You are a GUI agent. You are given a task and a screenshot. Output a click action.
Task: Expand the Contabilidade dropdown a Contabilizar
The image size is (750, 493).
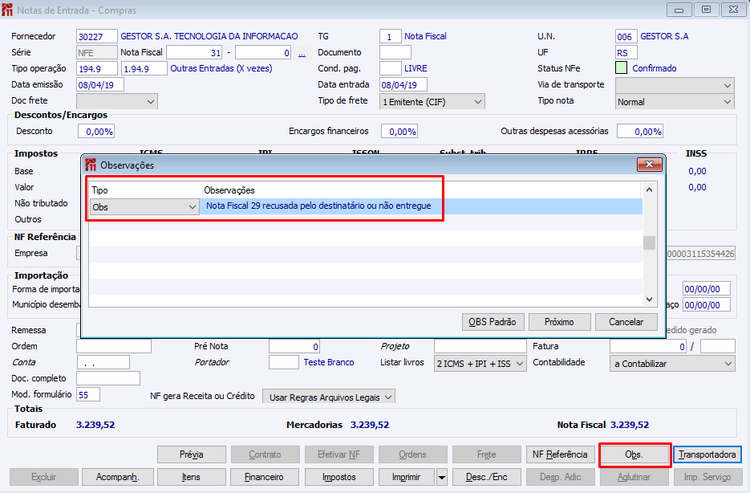point(672,363)
